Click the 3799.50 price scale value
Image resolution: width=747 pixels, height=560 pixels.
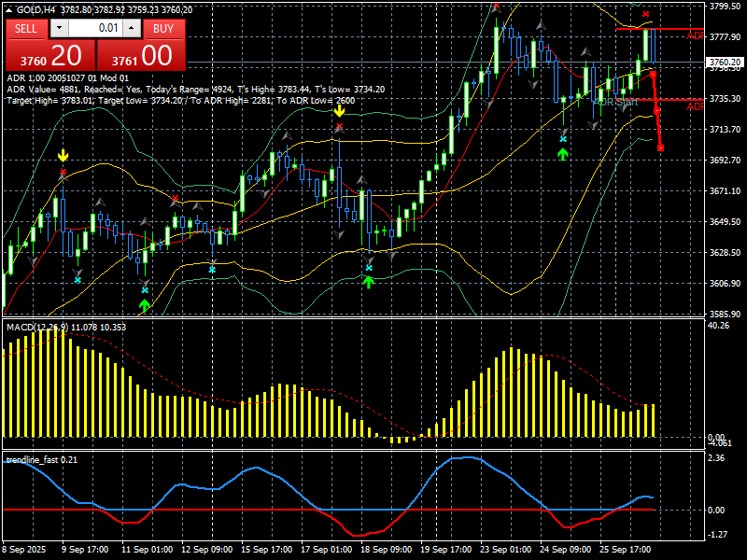pyautogui.click(x=725, y=7)
